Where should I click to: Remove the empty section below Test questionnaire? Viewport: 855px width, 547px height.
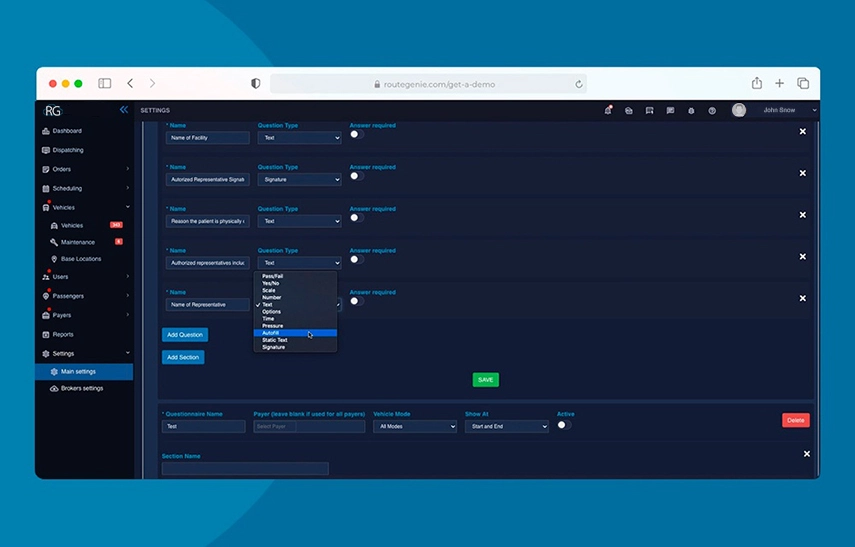point(806,454)
